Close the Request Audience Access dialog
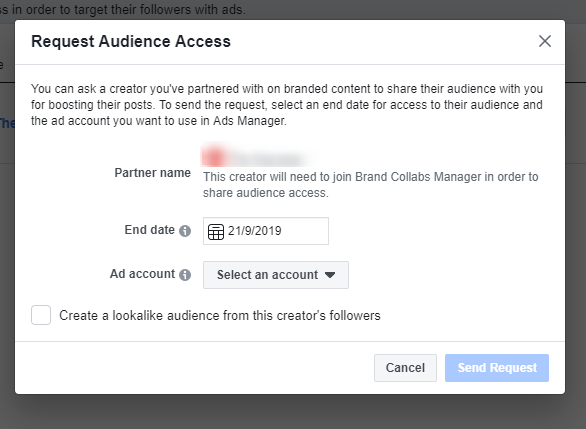 tap(545, 41)
